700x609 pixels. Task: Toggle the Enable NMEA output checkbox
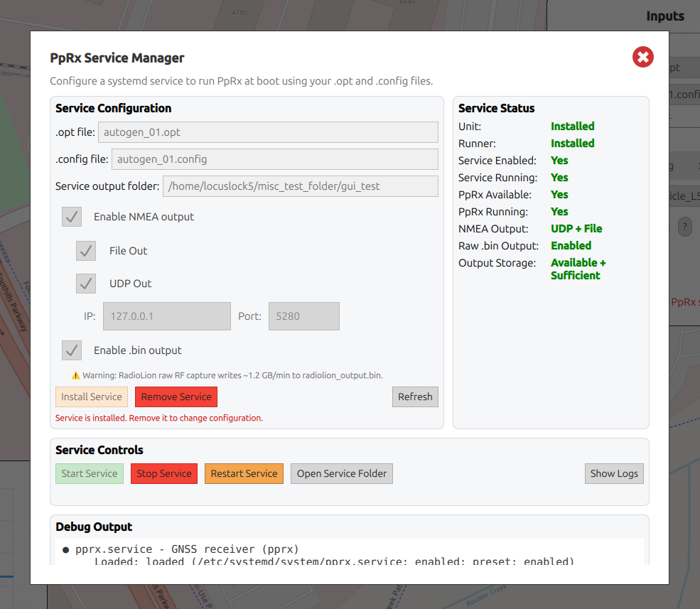tap(72, 217)
